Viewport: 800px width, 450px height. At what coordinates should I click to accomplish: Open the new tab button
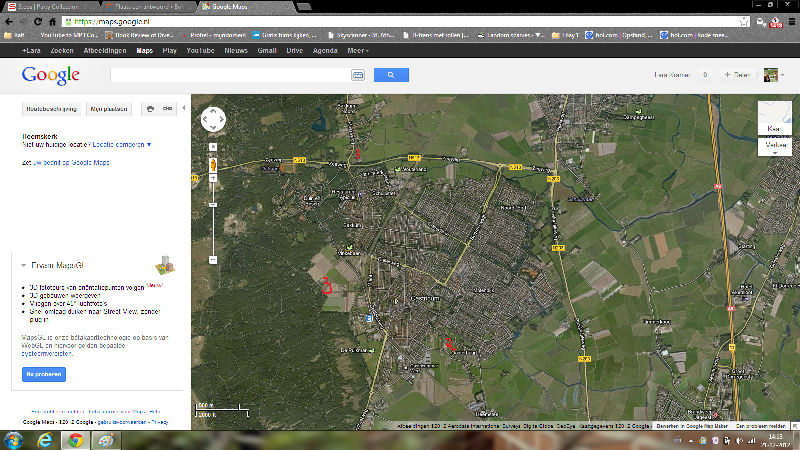304,7
